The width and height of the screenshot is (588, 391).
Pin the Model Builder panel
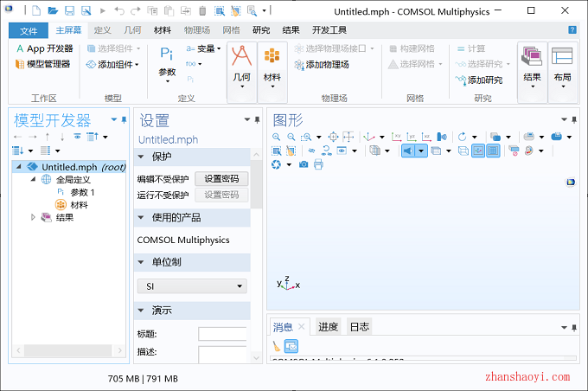(x=125, y=120)
